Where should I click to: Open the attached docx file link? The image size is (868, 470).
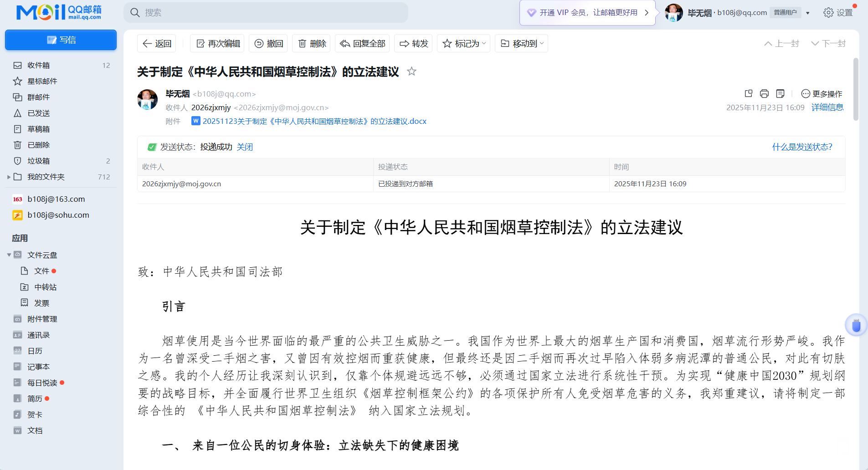[x=314, y=121]
